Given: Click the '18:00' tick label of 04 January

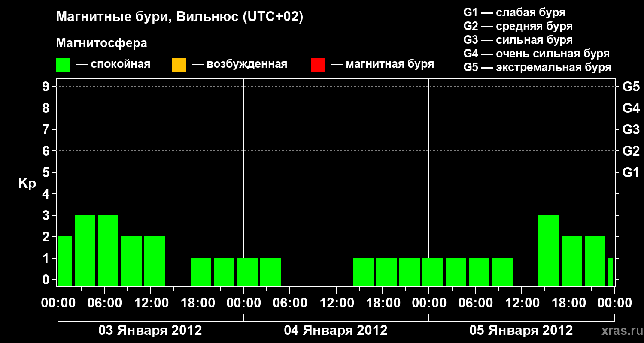Looking at the screenshot, I should pos(383,303).
